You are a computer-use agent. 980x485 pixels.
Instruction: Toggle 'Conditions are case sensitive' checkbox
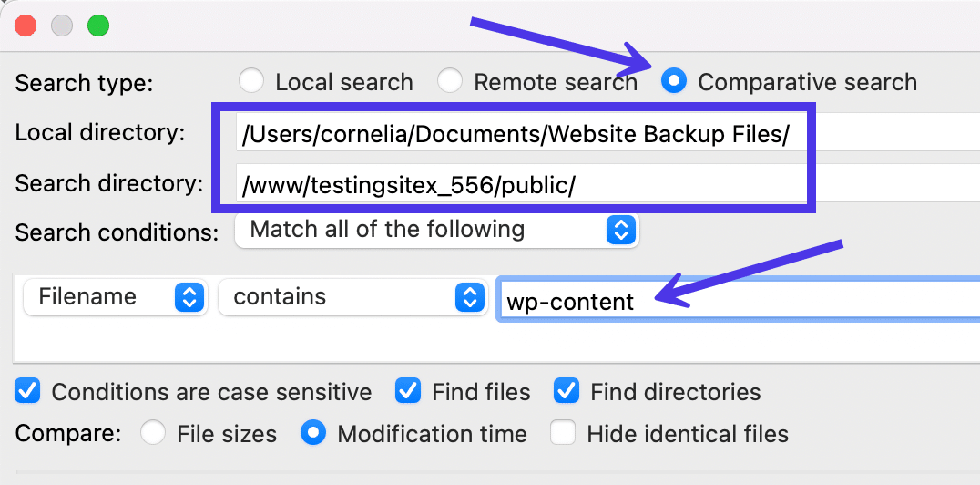click(28, 392)
